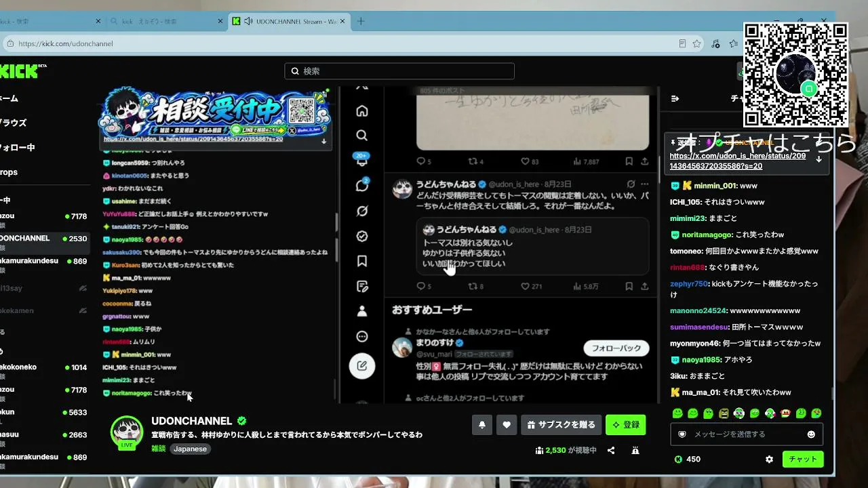The width and height of the screenshot is (868, 488).
Task: Open X bookmarks sidebar icon
Action: 362,261
